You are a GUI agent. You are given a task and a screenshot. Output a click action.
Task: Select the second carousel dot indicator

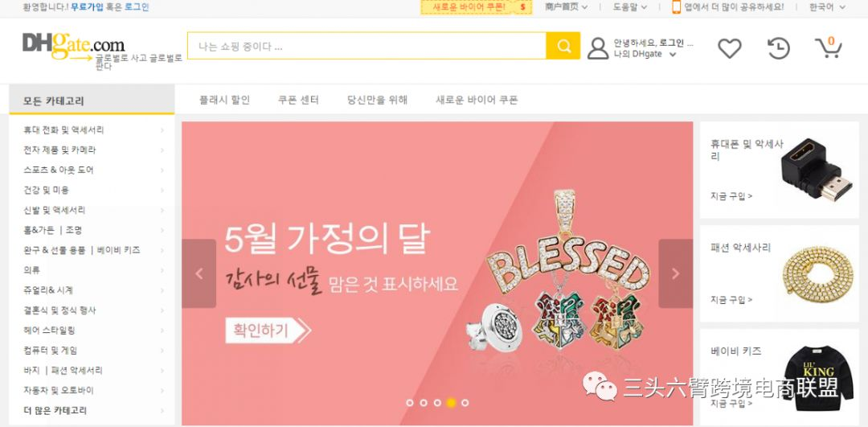tap(424, 403)
